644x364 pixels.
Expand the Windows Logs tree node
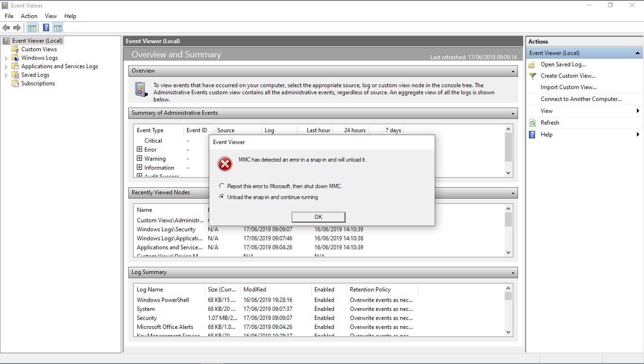pos(6,58)
